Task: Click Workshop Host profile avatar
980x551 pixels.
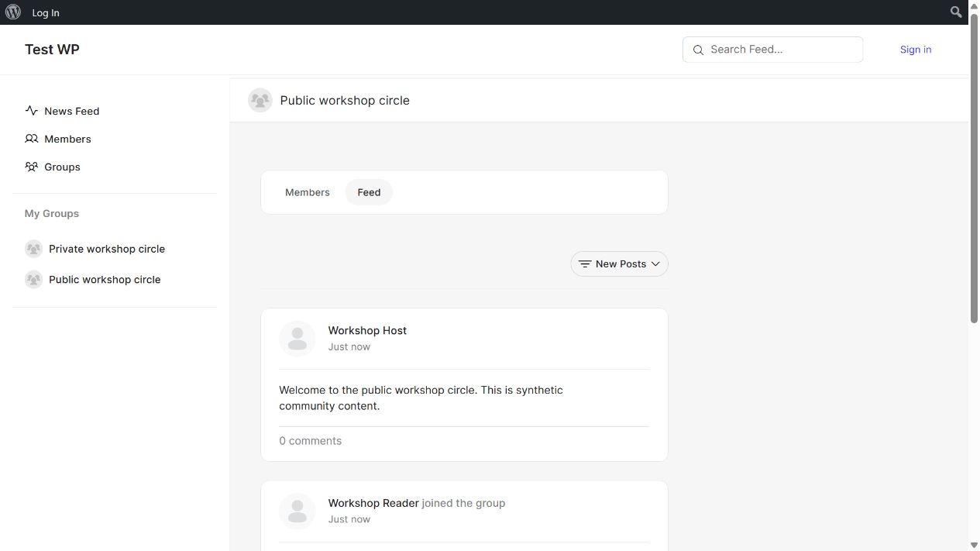Action: [x=297, y=339]
